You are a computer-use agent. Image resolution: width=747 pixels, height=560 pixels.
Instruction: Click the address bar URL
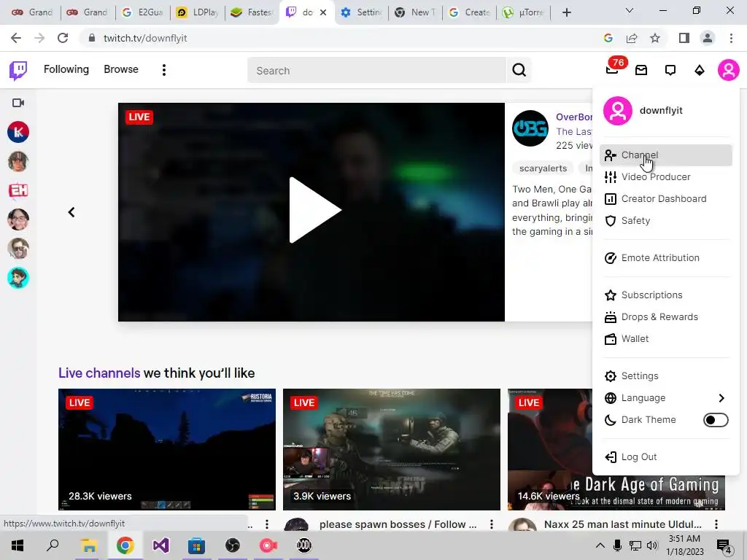145,38
